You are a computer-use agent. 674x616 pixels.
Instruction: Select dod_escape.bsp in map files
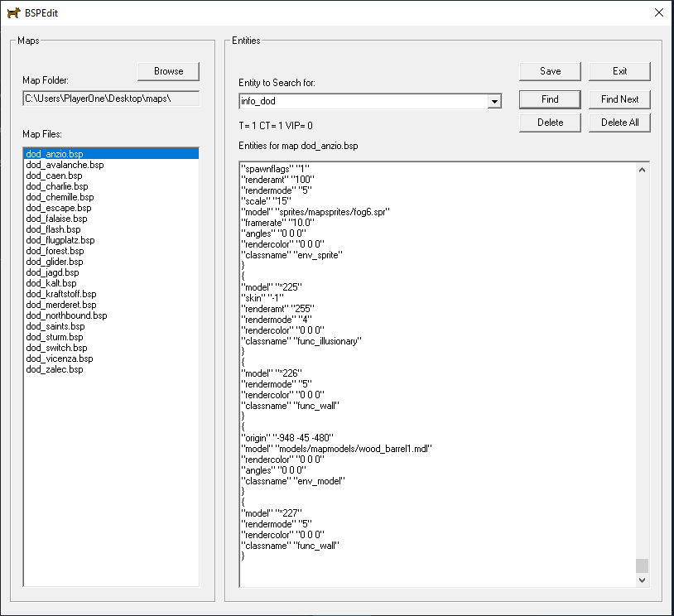tap(111, 208)
